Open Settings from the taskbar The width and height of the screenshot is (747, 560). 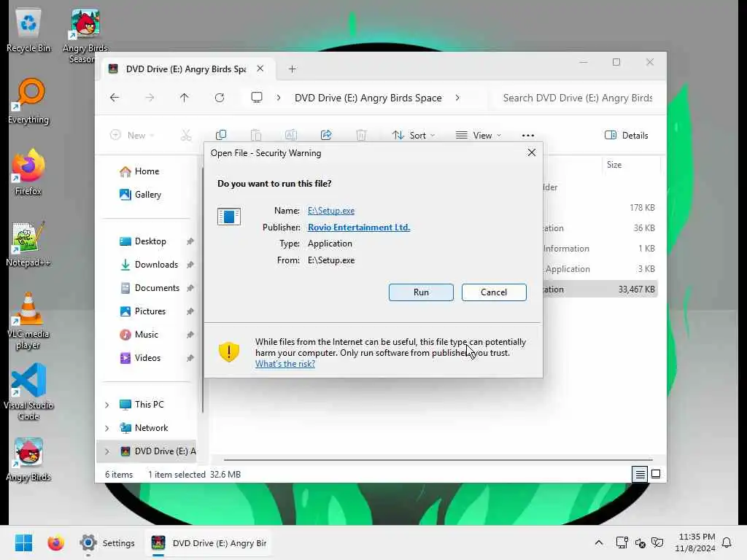point(107,542)
